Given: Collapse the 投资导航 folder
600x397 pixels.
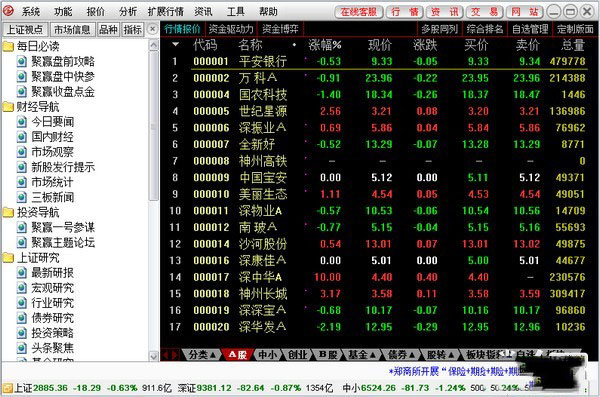Looking at the screenshot, I should click(x=8, y=212).
